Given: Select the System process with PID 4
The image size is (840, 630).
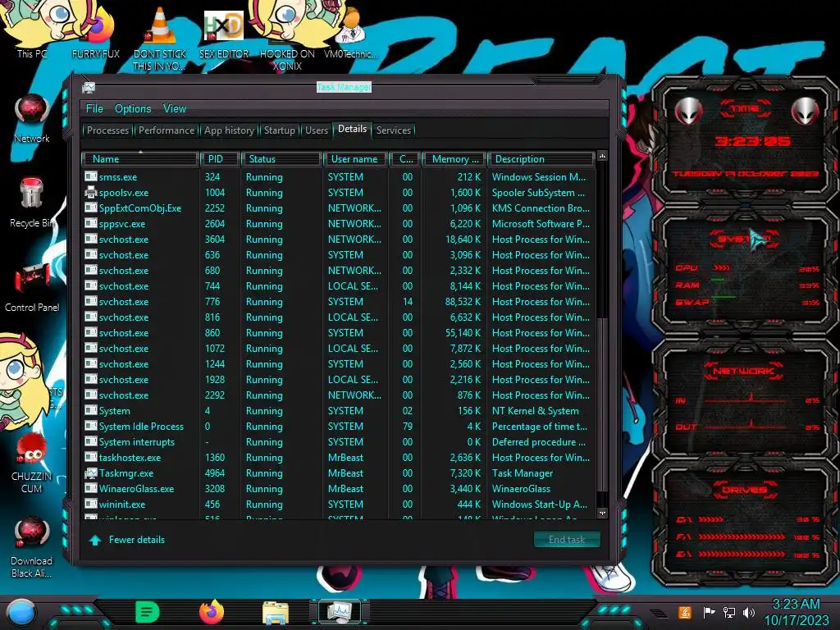Looking at the screenshot, I should point(339,411).
